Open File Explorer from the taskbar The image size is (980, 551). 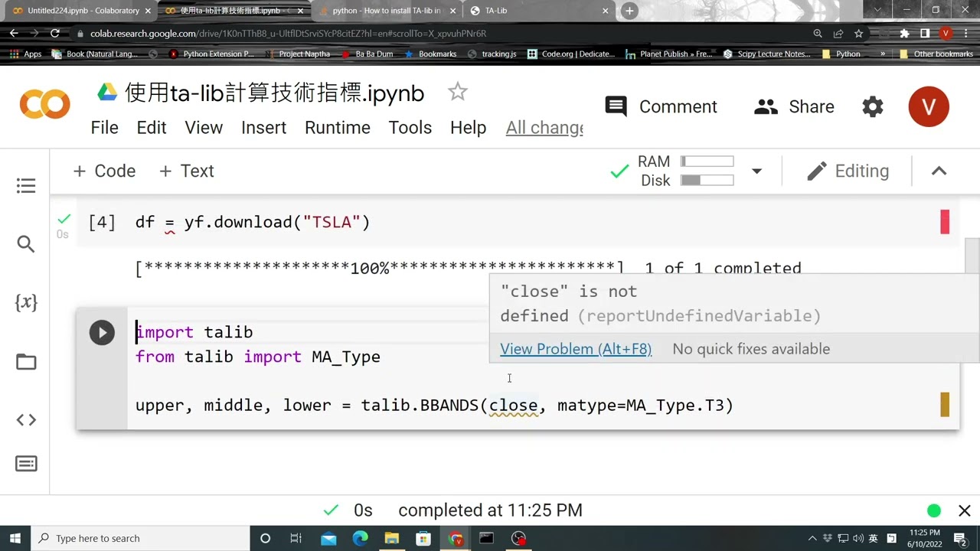tap(391, 538)
